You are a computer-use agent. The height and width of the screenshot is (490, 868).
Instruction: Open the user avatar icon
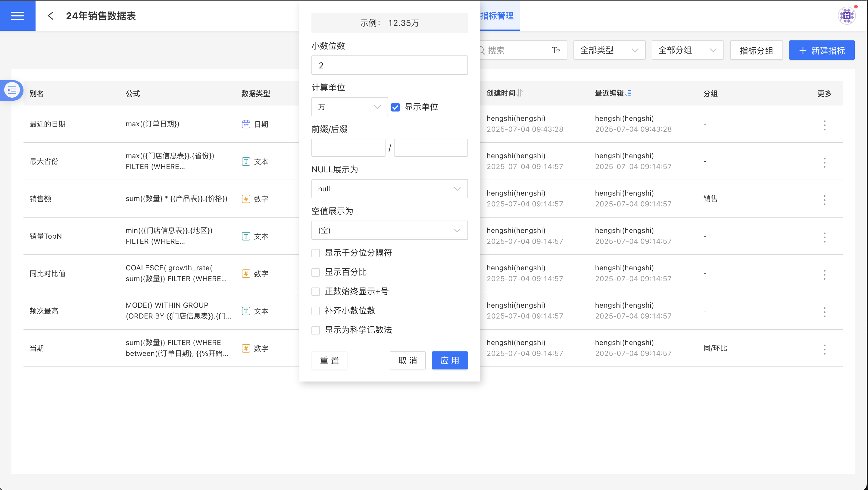[846, 16]
